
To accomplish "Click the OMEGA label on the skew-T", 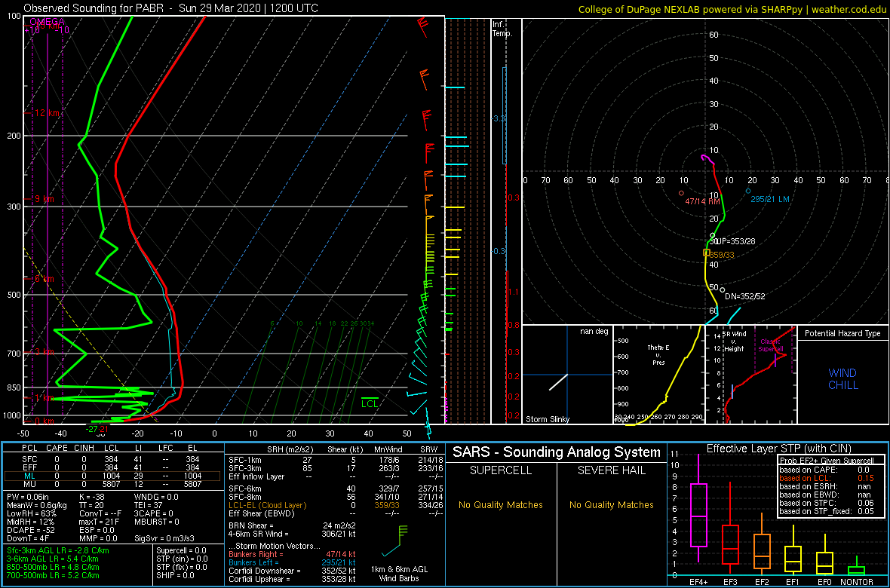I will [x=47, y=22].
